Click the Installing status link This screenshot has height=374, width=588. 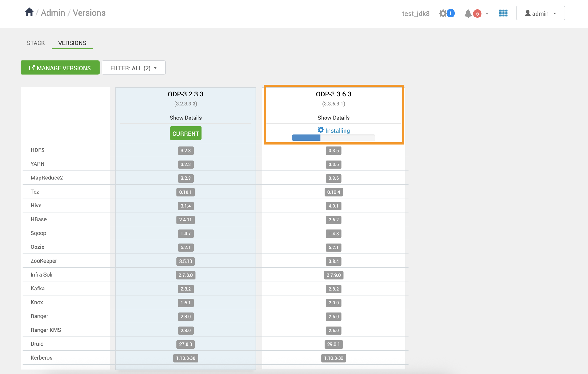point(337,130)
